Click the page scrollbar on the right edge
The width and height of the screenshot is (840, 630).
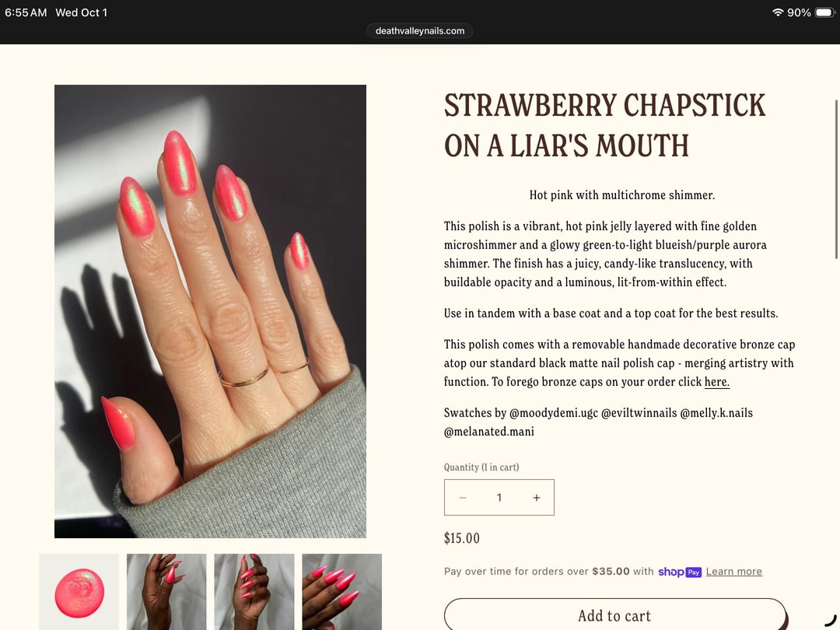(836, 180)
